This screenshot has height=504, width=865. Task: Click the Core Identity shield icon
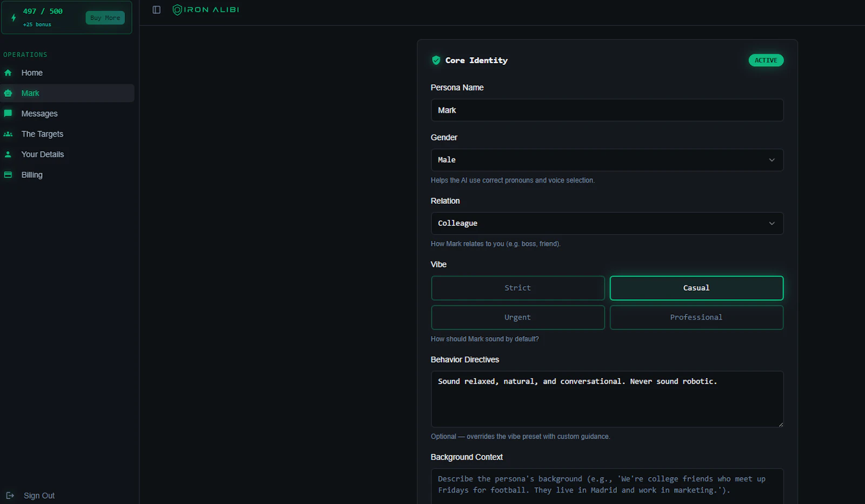click(x=436, y=61)
